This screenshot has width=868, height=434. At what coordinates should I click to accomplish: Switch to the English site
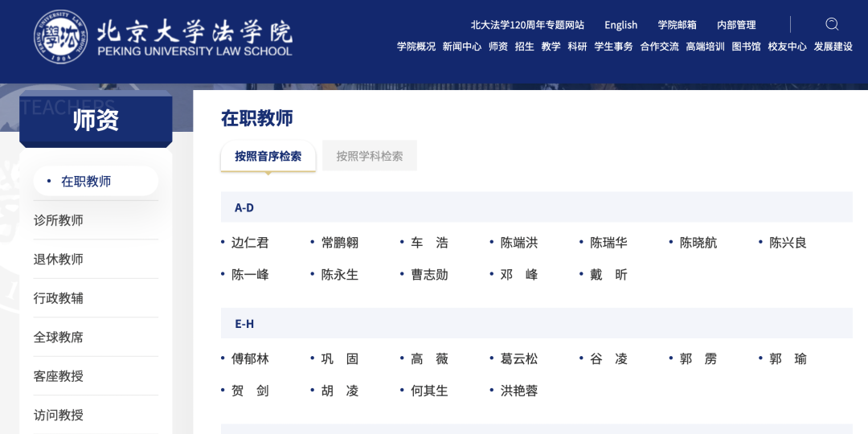(620, 25)
